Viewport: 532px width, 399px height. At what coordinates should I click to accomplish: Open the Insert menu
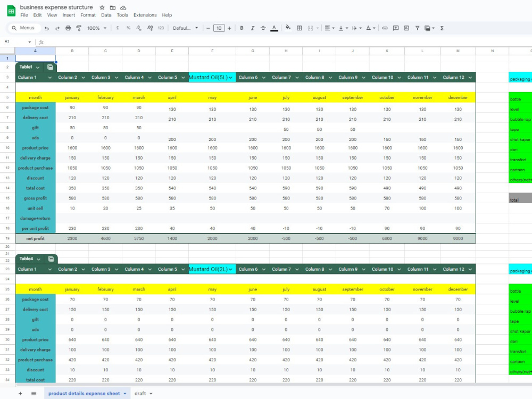pos(69,15)
